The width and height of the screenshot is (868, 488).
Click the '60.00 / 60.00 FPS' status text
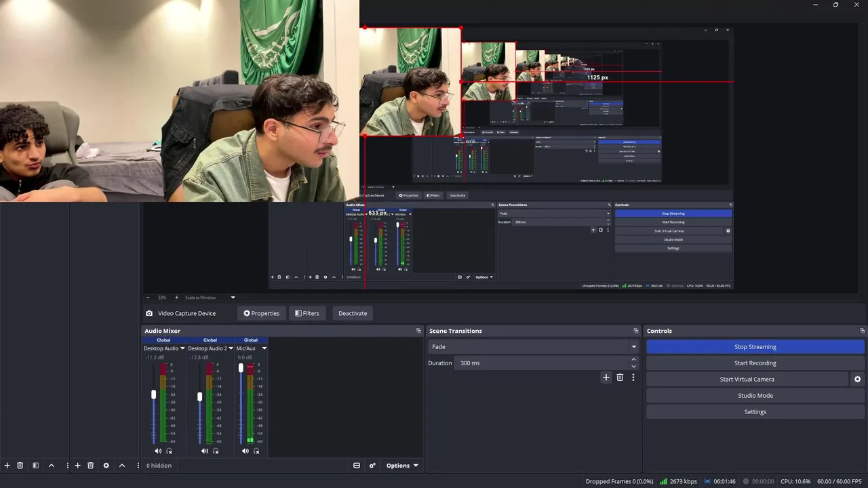(840, 482)
